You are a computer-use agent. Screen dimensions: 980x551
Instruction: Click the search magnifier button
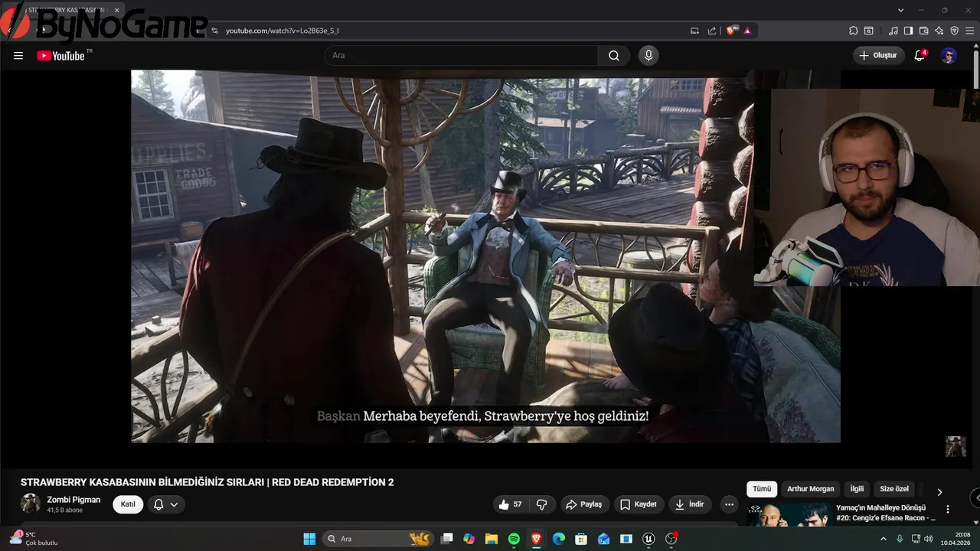tap(614, 55)
